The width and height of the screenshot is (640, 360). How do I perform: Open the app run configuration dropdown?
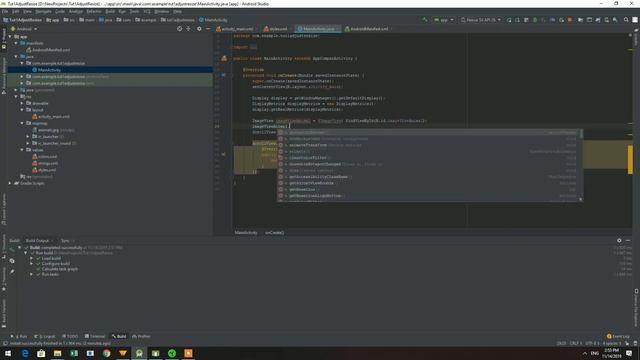pyautogui.click(x=444, y=20)
